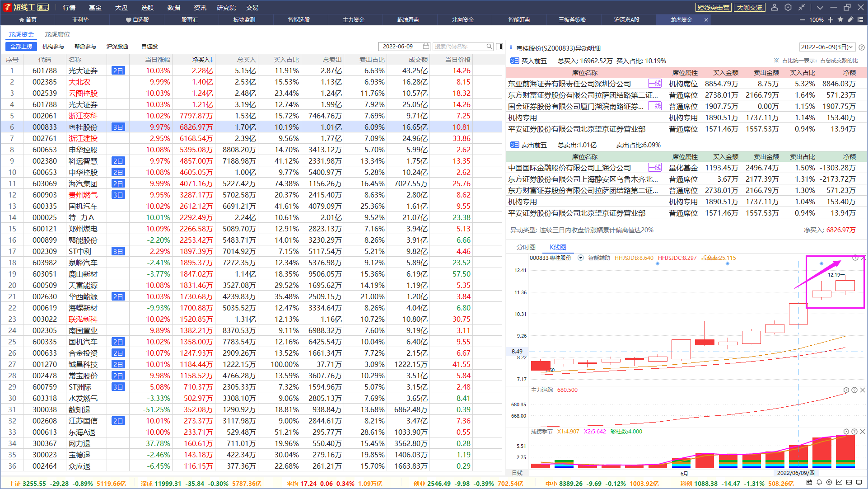Open the 研究院 menu

pyautogui.click(x=226, y=8)
